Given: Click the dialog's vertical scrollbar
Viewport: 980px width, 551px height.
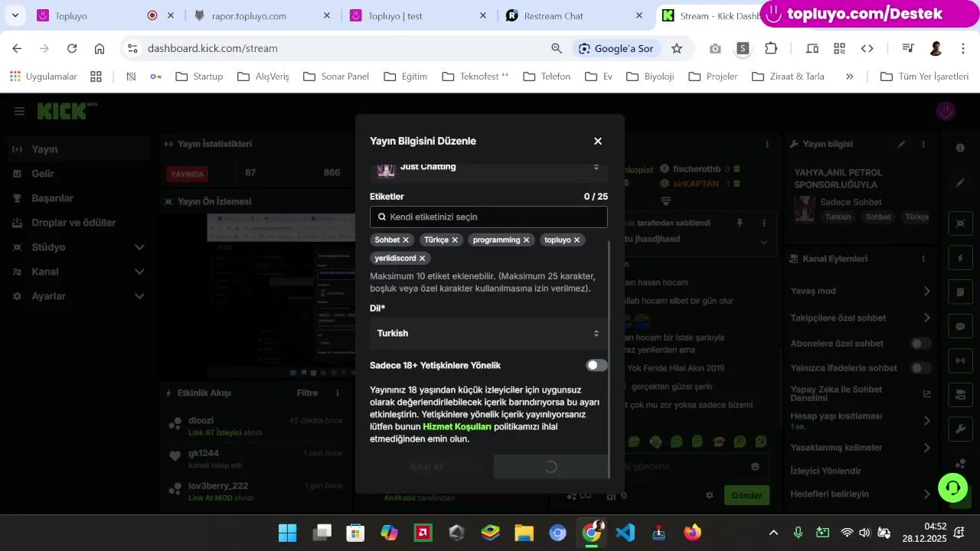Looking at the screenshot, I should click(x=609, y=358).
